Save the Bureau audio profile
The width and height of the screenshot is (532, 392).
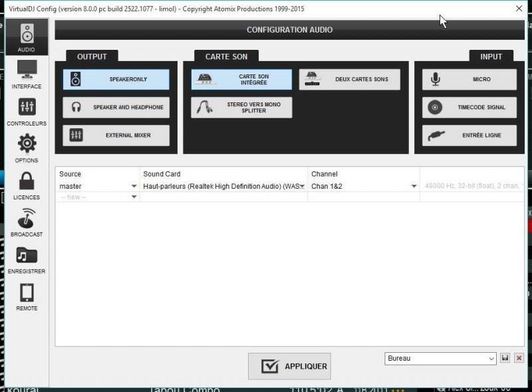[505, 358]
